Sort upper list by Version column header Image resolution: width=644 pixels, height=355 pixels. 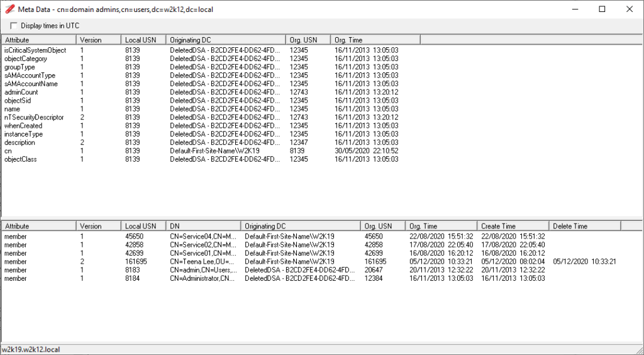(99, 40)
